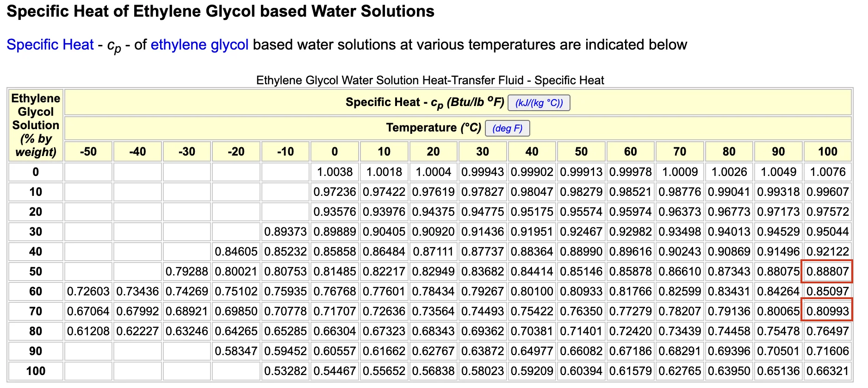The width and height of the screenshot is (868, 388).
Task: Select the 100 °C temperature column header
Action: 827,152
